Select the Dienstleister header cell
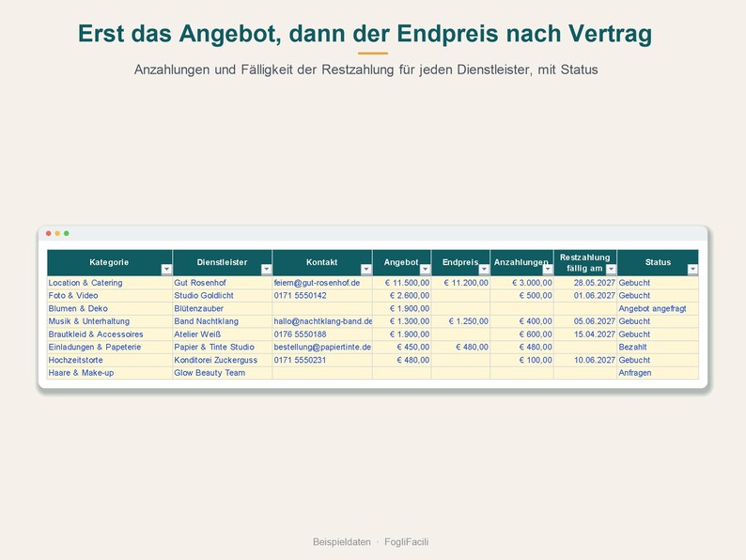This screenshot has height=560, width=746. tap(223, 263)
